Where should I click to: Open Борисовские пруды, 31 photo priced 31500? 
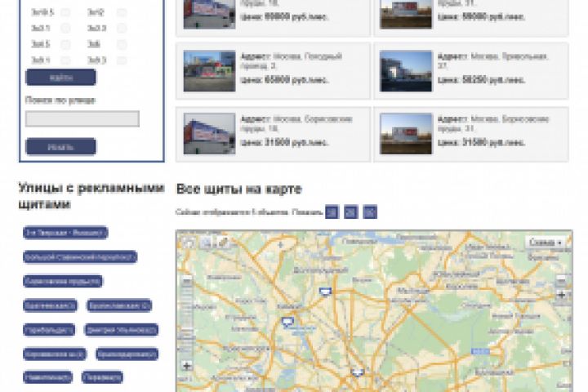pos(406,134)
